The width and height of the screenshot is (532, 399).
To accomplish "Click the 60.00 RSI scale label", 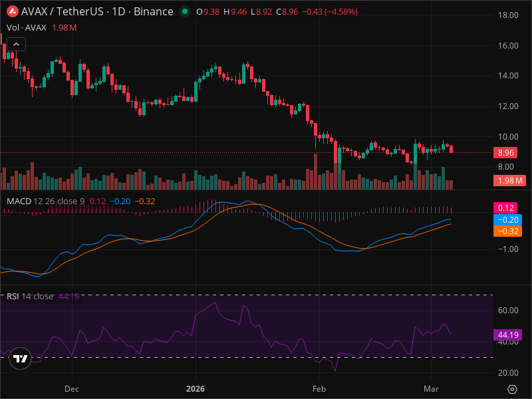I will (508, 310).
